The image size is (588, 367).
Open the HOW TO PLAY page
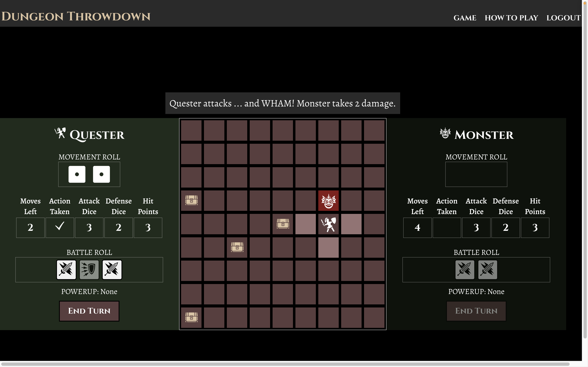click(x=511, y=18)
